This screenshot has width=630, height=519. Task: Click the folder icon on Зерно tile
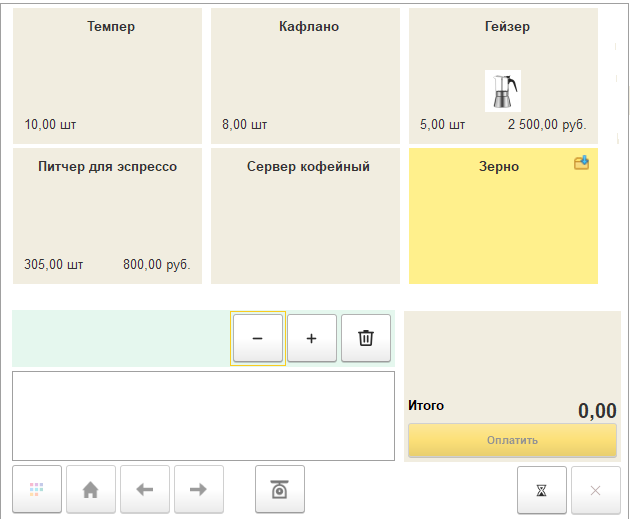pyautogui.click(x=581, y=162)
